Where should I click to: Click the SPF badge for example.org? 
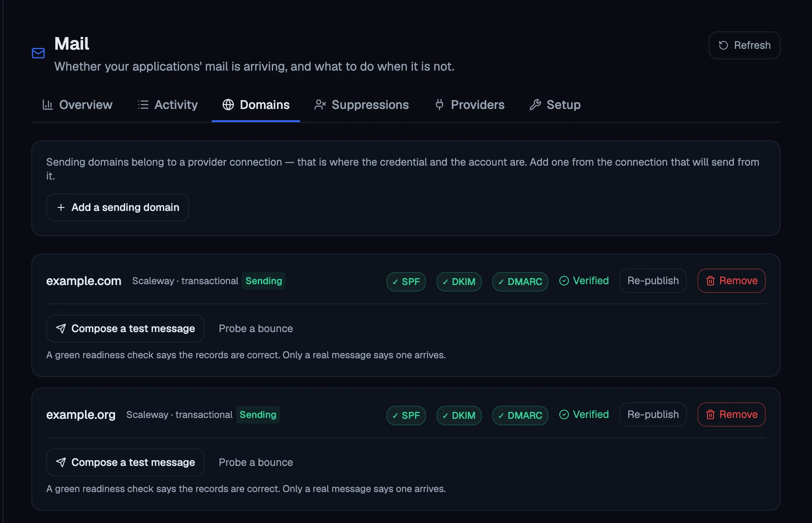406,415
